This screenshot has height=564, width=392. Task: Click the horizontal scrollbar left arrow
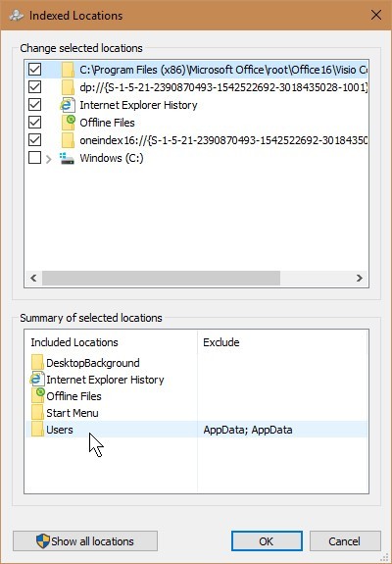(33, 278)
